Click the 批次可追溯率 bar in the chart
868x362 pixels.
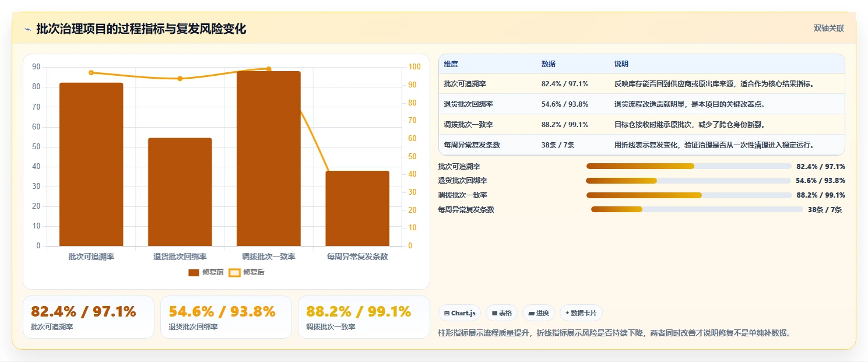tap(91, 164)
